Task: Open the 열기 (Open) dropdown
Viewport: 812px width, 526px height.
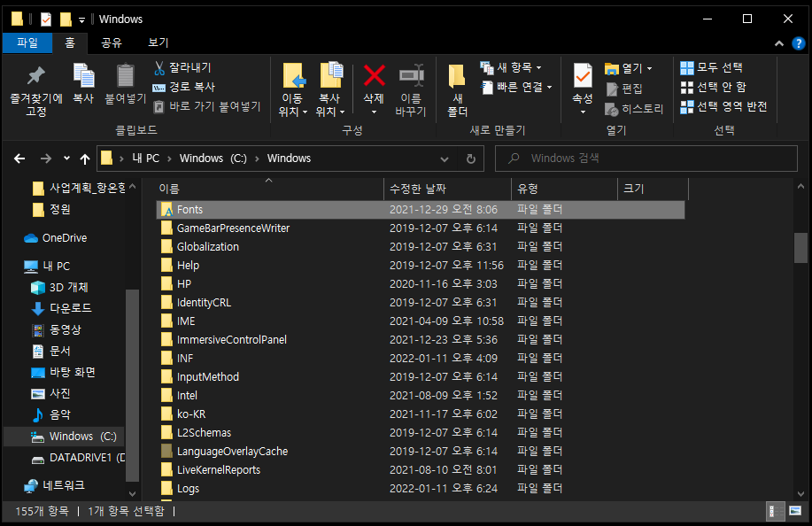Action: pyautogui.click(x=628, y=68)
